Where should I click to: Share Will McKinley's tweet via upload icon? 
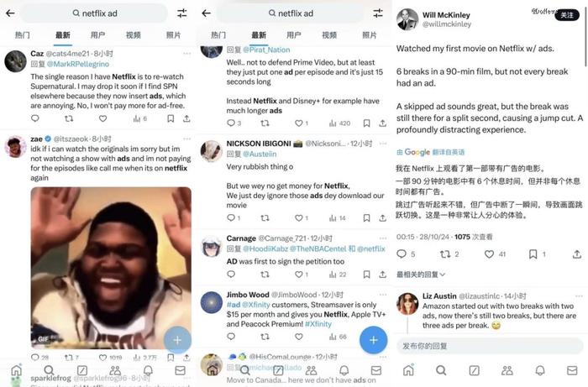[577, 254]
